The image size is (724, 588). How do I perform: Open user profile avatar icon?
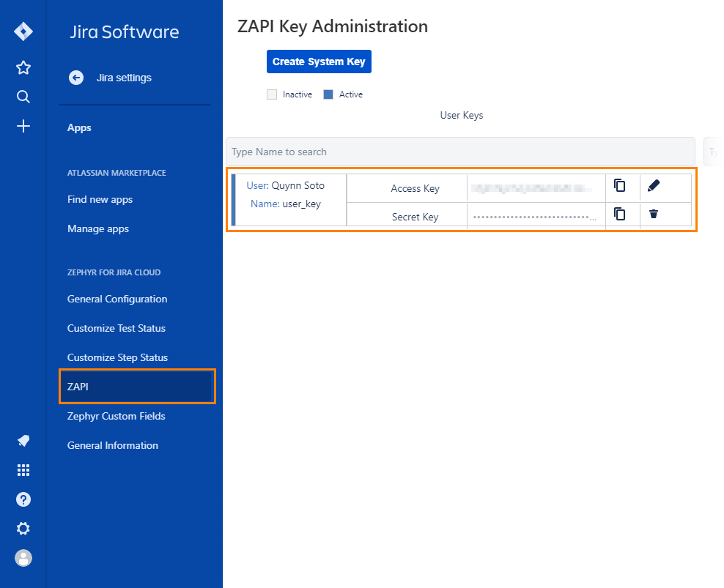pyautogui.click(x=23, y=558)
